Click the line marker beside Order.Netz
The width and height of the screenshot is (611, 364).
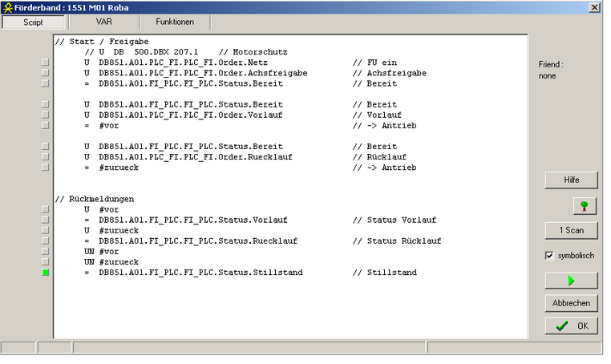click(46, 62)
